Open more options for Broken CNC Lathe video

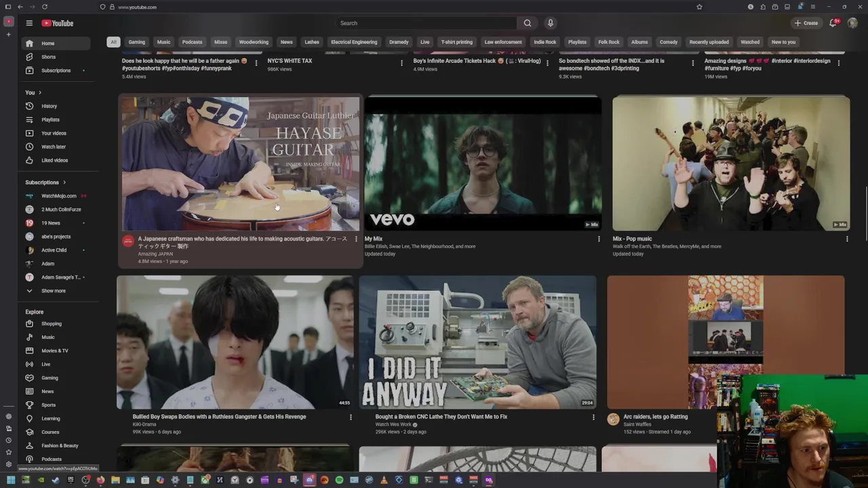point(593,418)
